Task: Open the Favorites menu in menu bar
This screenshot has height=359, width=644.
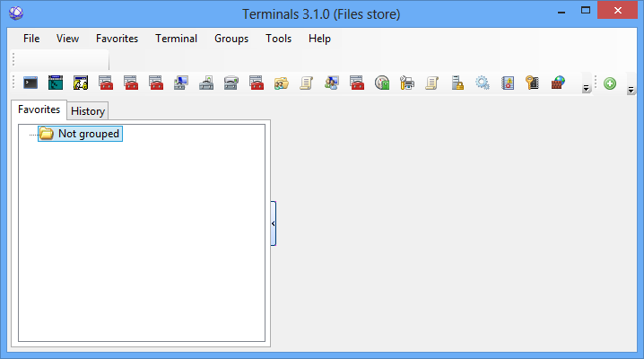Action: click(117, 39)
